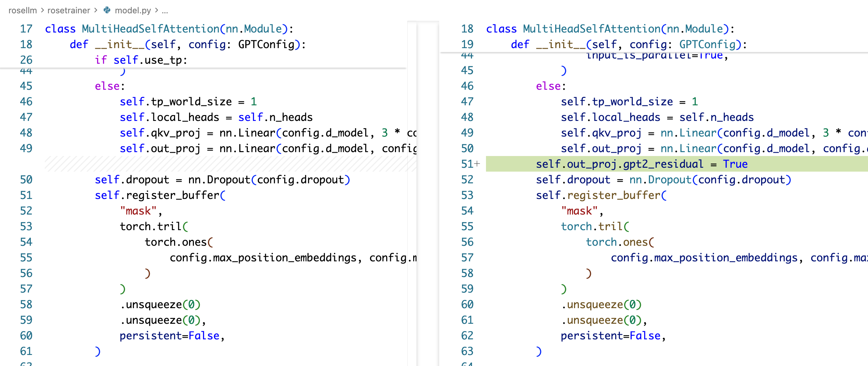This screenshot has height=366, width=868.
Task: Jump to sticky line 18 class header, right pane
Action: point(610,29)
